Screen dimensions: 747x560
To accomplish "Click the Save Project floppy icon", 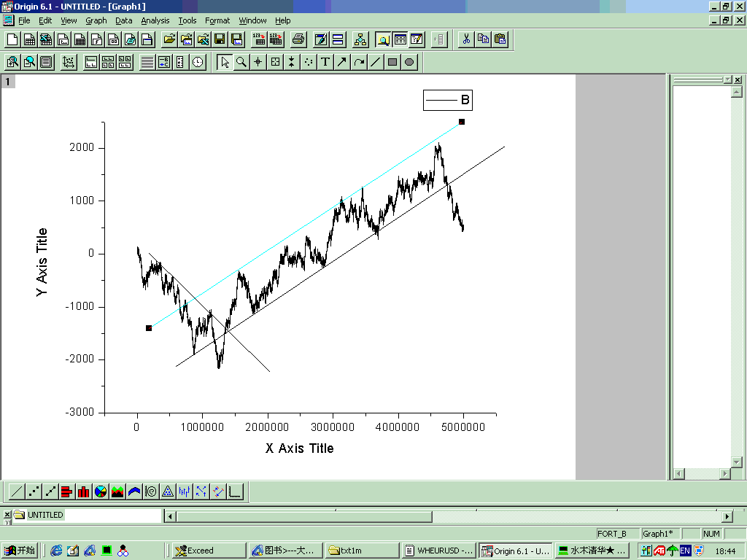I will coord(220,39).
